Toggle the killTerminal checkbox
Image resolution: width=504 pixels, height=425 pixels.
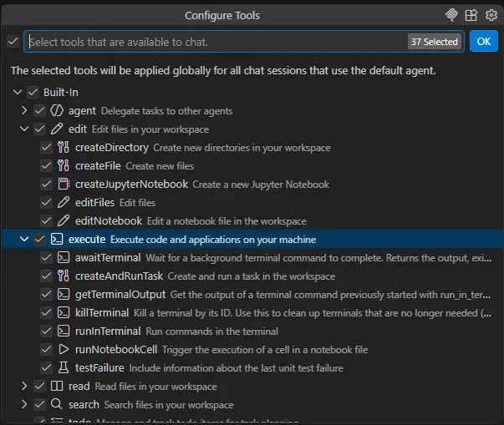(47, 313)
